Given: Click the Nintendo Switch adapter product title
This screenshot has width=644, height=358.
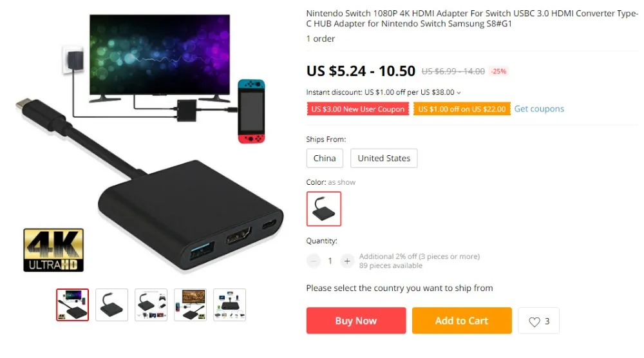Looking at the screenshot, I should (472, 19).
